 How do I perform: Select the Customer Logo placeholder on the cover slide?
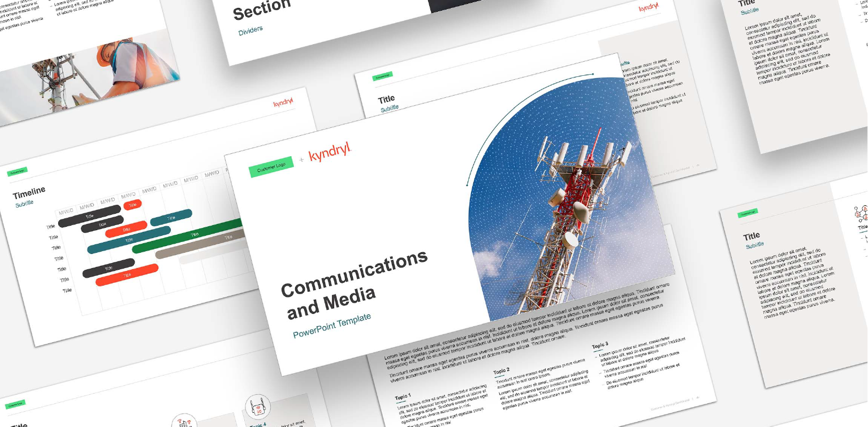[x=271, y=167]
